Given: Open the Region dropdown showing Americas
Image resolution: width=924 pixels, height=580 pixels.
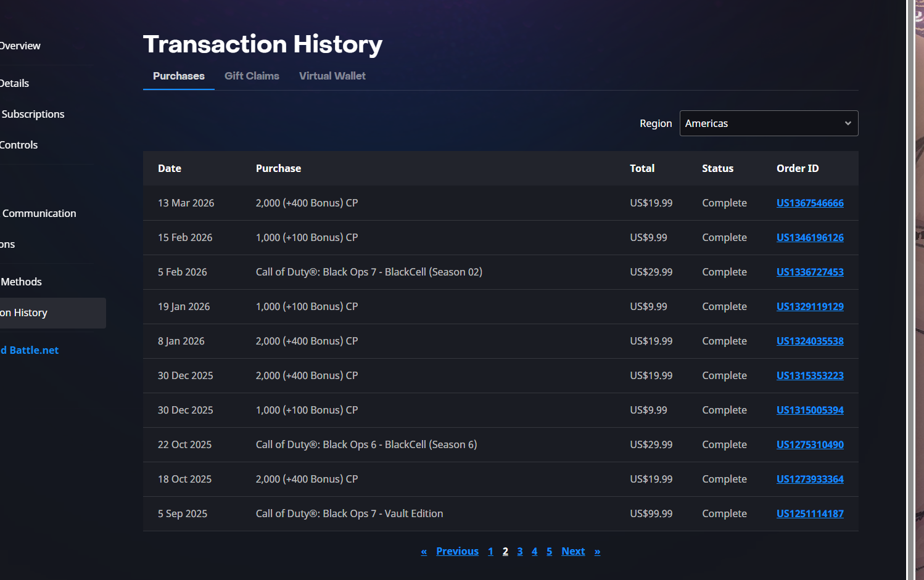Looking at the screenshot, I should [x=769, y=123].
